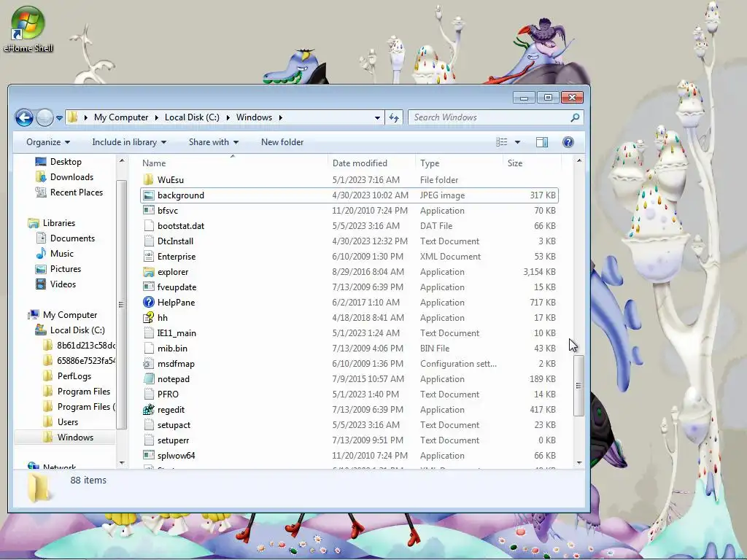
Task: Click the search magnifier icon
Action: (575, 117)
